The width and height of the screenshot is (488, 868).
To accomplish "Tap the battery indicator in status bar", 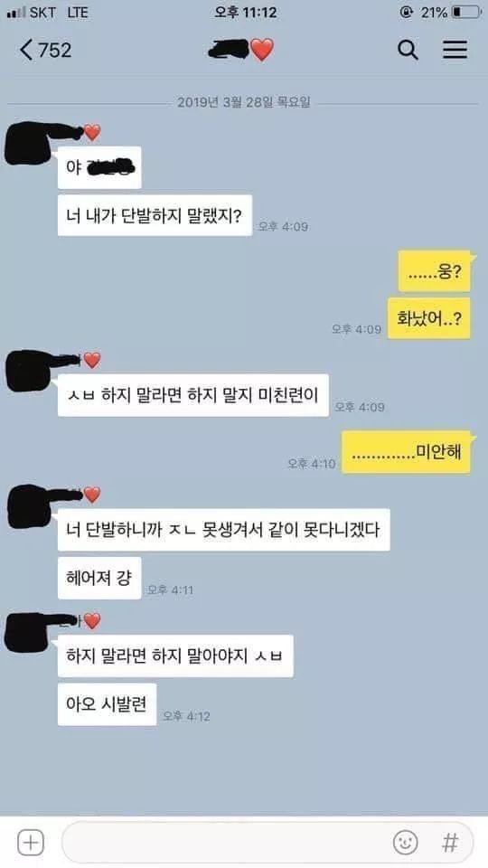I will click(x=466, y=12).
